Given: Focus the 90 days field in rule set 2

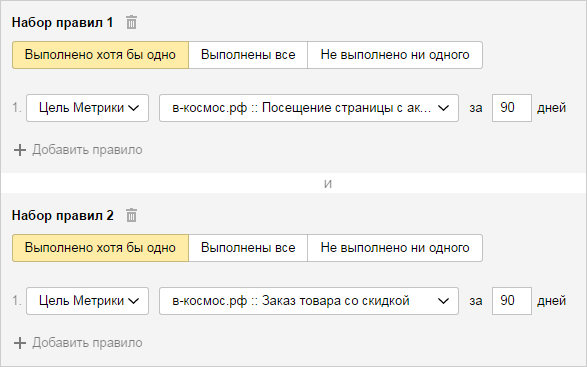Looking at the screenshot, I should (512, 301).
